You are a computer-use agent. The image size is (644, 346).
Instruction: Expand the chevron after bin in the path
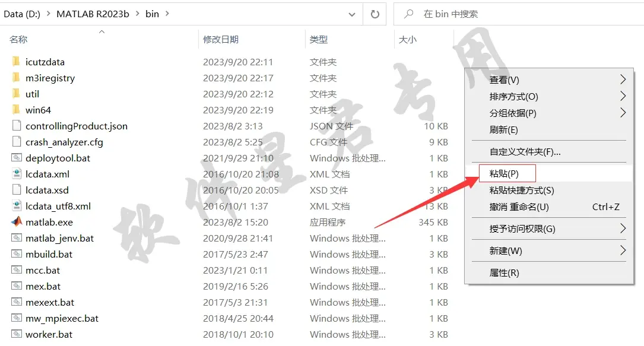[x=167, y=14]
